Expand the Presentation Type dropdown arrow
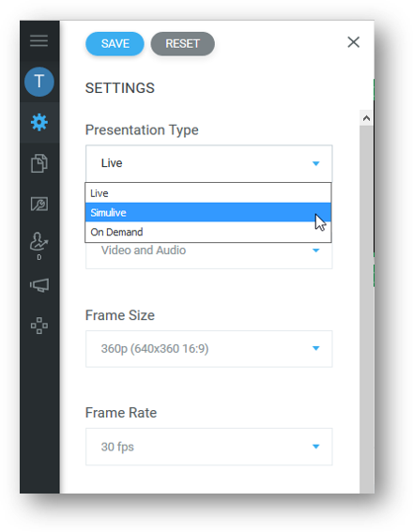 pos(316,163)
